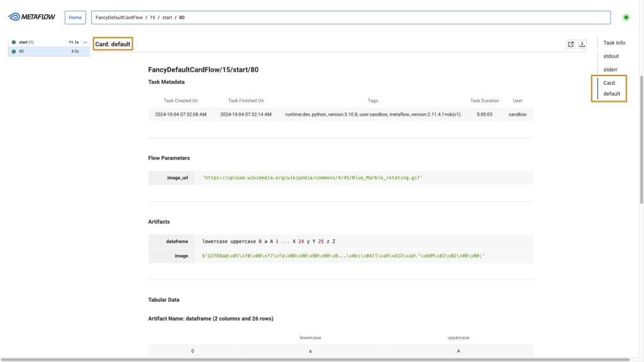644x362 pixels.
Task: Open card in new window icon
Action: point(570,44)
